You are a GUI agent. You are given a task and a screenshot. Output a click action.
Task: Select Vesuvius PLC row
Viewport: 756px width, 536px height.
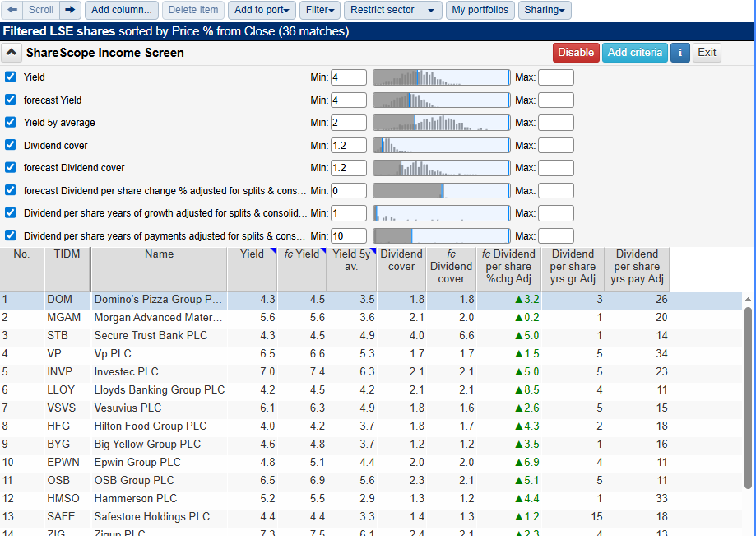371,408
